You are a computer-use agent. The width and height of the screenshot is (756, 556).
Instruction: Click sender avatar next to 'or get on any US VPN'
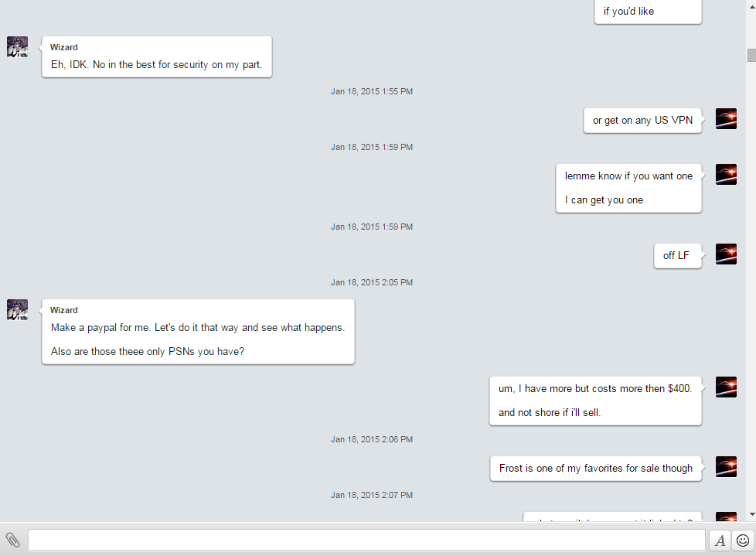tap(726, 118)
